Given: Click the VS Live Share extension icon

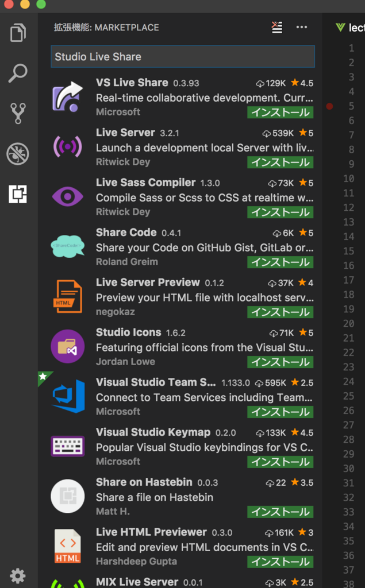Looking at the screenshot, I should (x=68, y=96).
